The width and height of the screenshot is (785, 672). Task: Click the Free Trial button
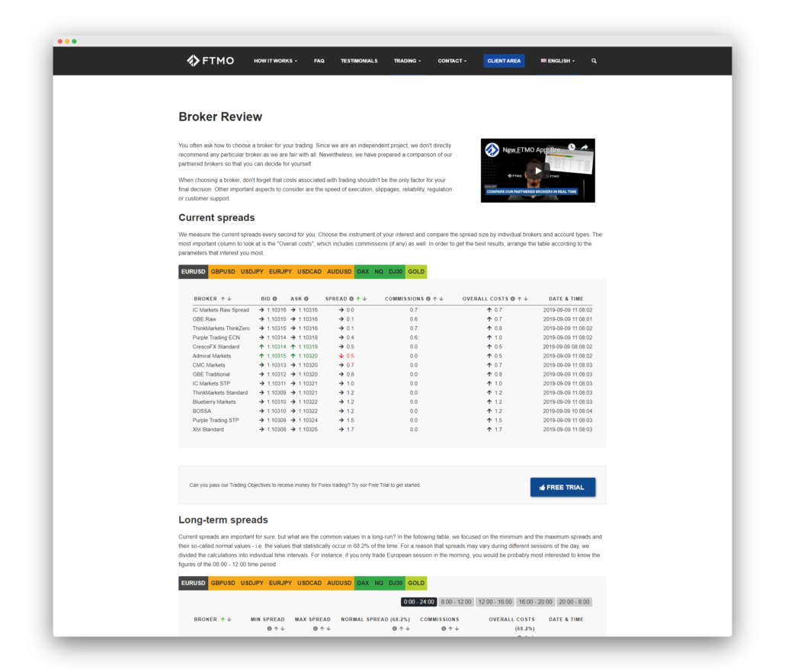(x=562, y=488)
